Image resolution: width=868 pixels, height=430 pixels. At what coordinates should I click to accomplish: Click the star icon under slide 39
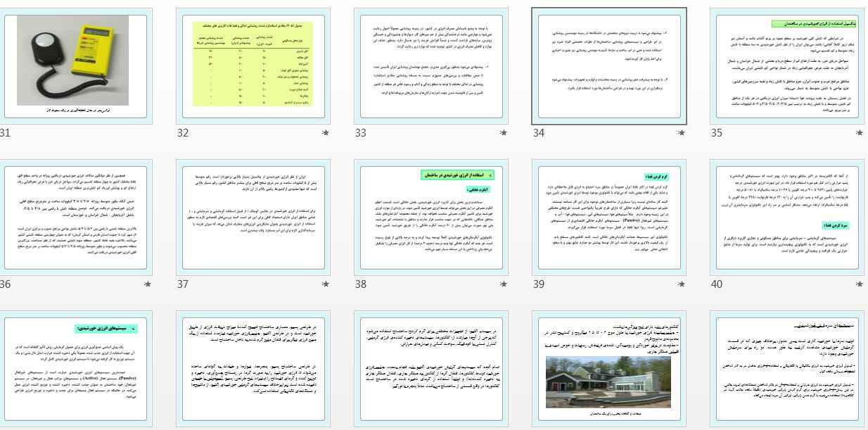[x=681, y=284]
